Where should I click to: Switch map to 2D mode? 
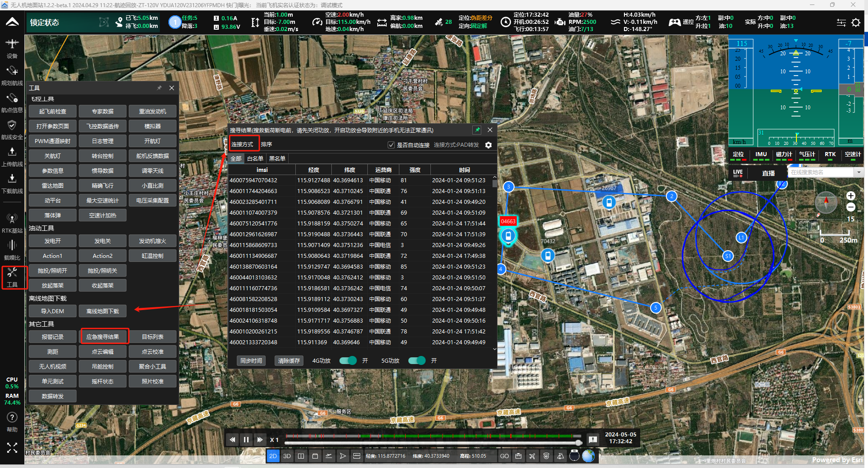tap(273, 456)
